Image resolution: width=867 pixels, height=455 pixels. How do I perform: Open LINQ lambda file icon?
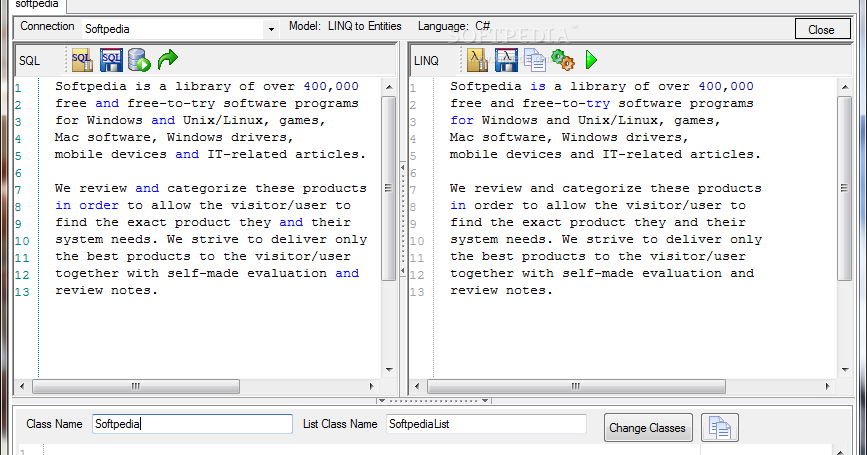pyautogui.click(x=477, y=60)
